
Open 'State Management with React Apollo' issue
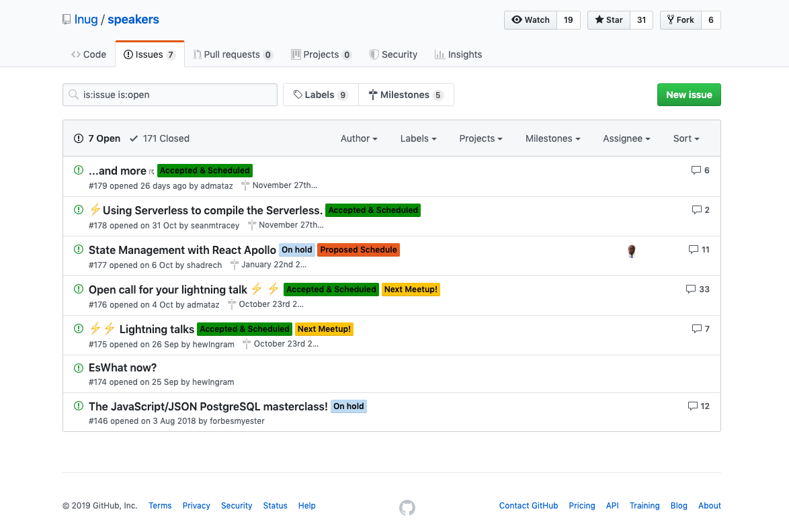pyautogui.click(x=182, y=250)
